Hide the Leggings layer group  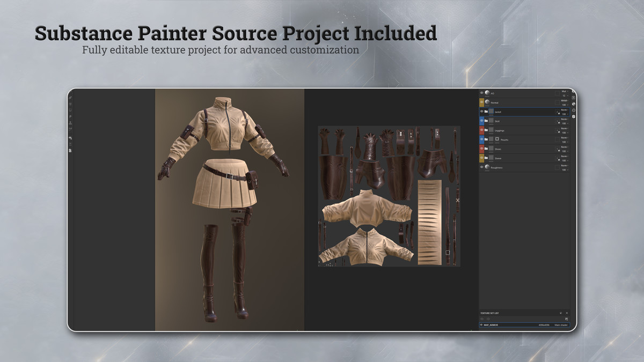(481, 130)
